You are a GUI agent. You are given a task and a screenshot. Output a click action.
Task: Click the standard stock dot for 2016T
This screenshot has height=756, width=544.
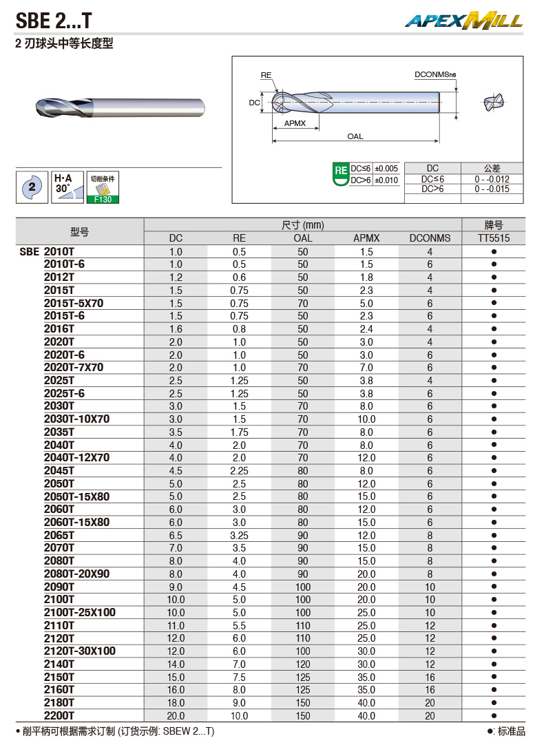coord(494,329)
